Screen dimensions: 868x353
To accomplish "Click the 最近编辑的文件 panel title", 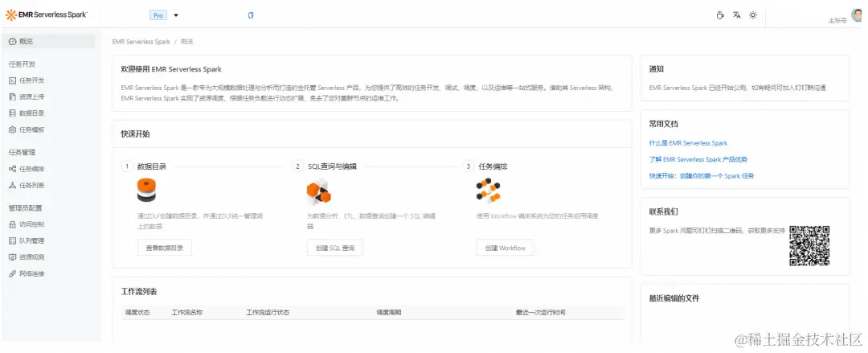I will pos(674,298).
